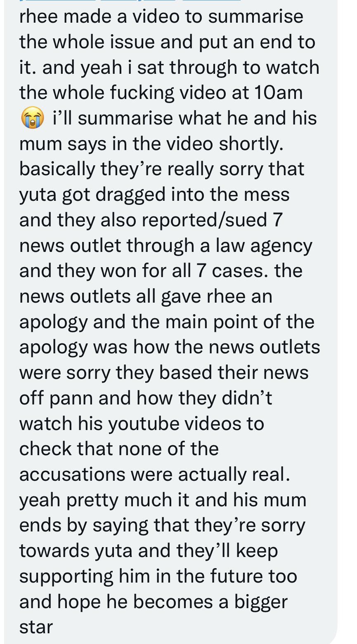Open the first cut-off blue mention link
357x644 pixels.
[x=58, y=1]
